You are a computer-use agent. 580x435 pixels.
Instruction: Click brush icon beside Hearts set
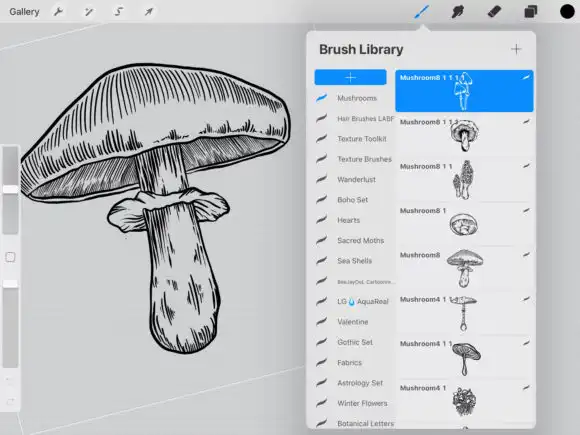click(321, 220)
